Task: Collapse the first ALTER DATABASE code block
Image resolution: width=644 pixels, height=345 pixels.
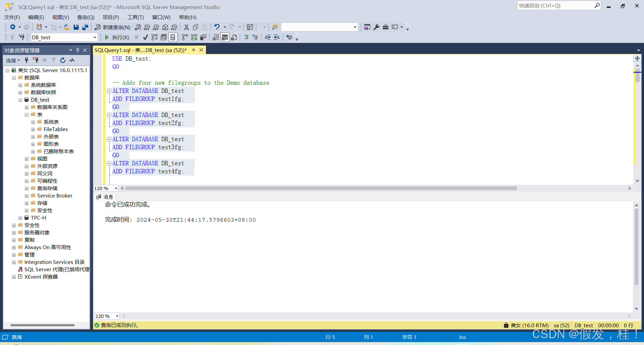Action: pyautogui.click(x=109, y=91)
